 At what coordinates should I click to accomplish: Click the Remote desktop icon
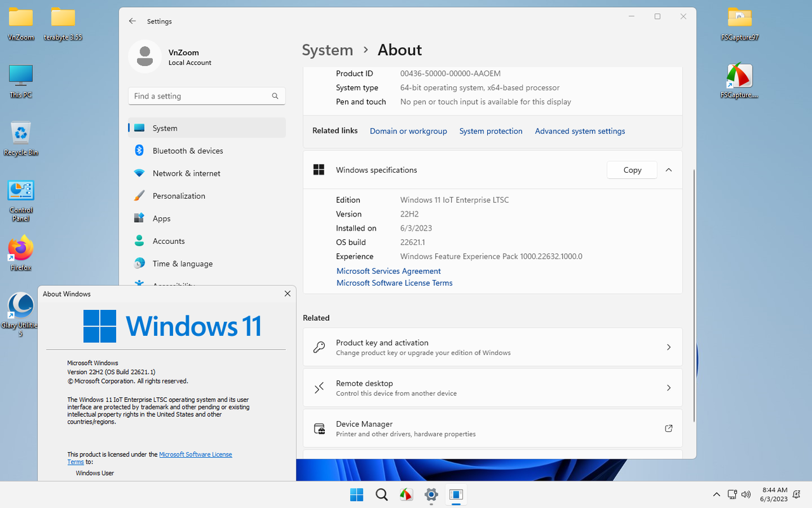pyautogui.click(x=320, y=388)
